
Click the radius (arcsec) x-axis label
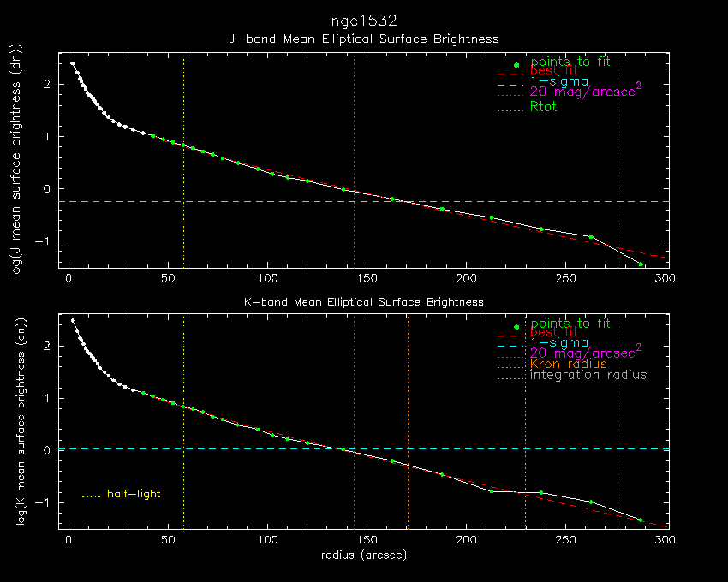tap(363, 555)
